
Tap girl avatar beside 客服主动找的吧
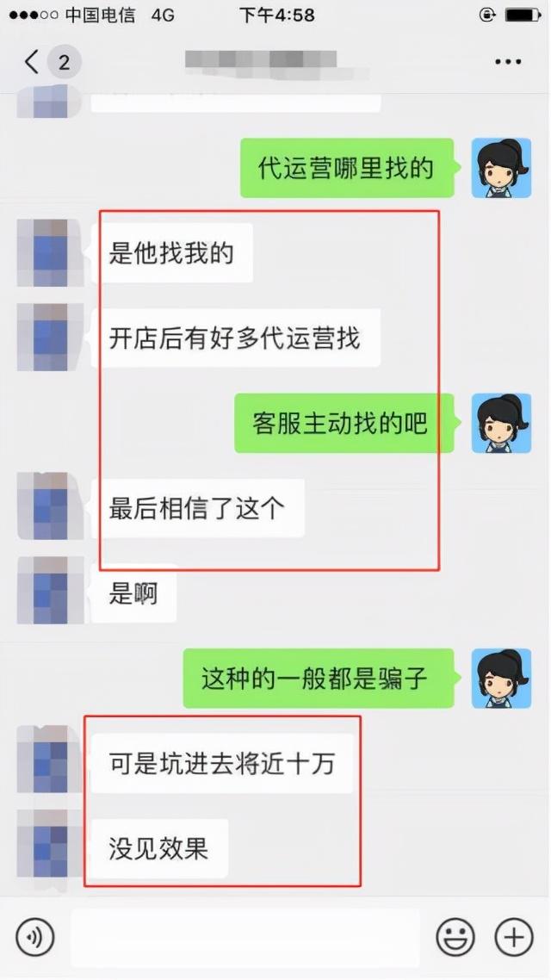[501, 423]
